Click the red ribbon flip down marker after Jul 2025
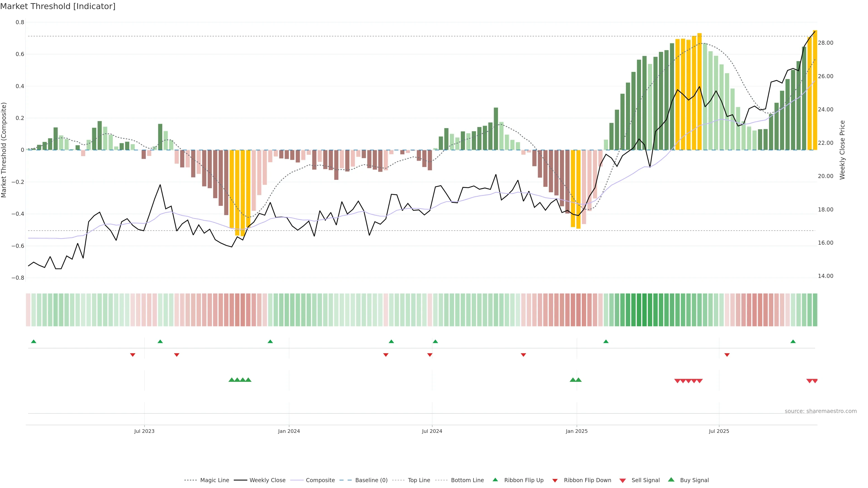The width and height of the screenshot is (868, 488). coord(727,355)
